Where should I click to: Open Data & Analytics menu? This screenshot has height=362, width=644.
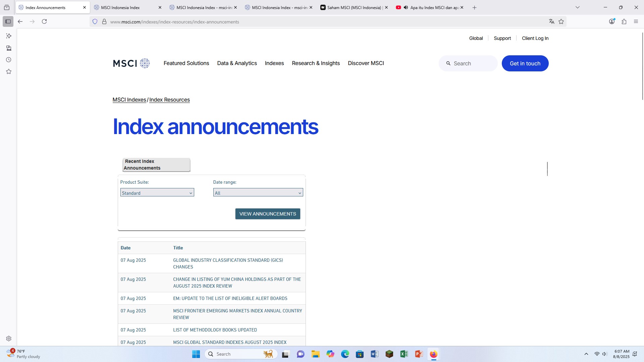(237, 63)
